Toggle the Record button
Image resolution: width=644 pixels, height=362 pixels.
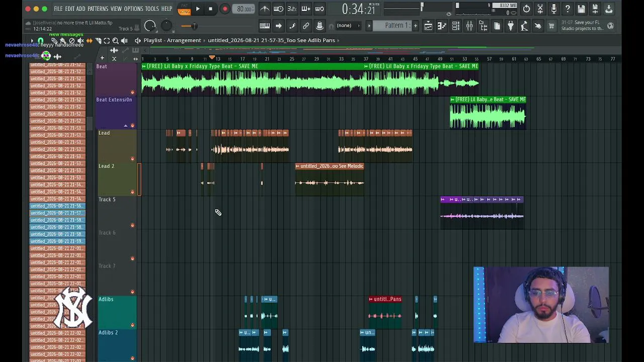(x=225, y=9)
